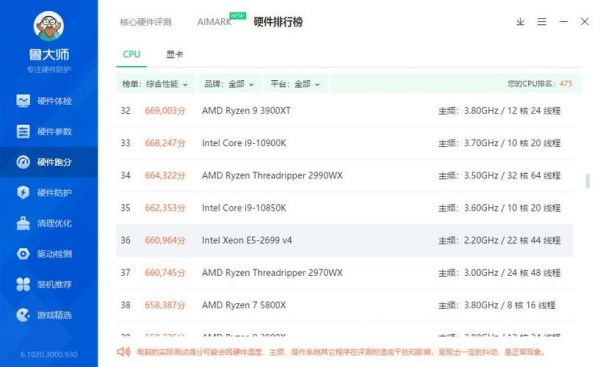Switch to 显卡 ranking sub-tab
The height and width of the screenshot is (367, 600).
coord(174,54)
